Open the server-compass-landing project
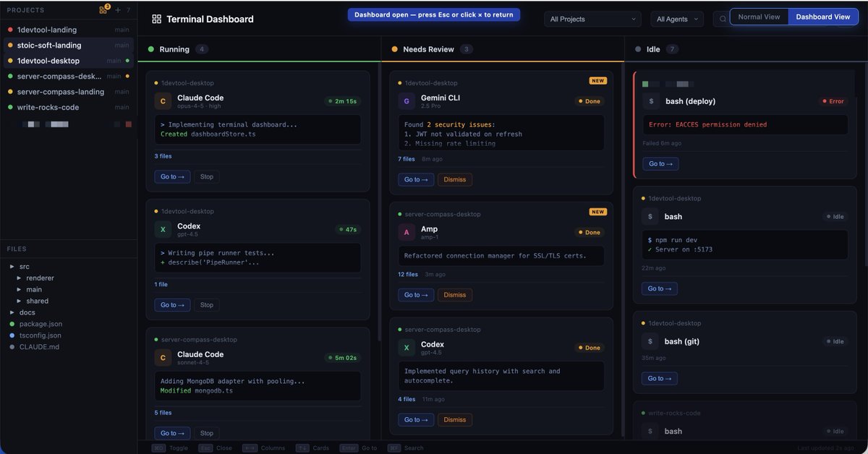Screen dimensions: 868x454 tap(67, 92)
